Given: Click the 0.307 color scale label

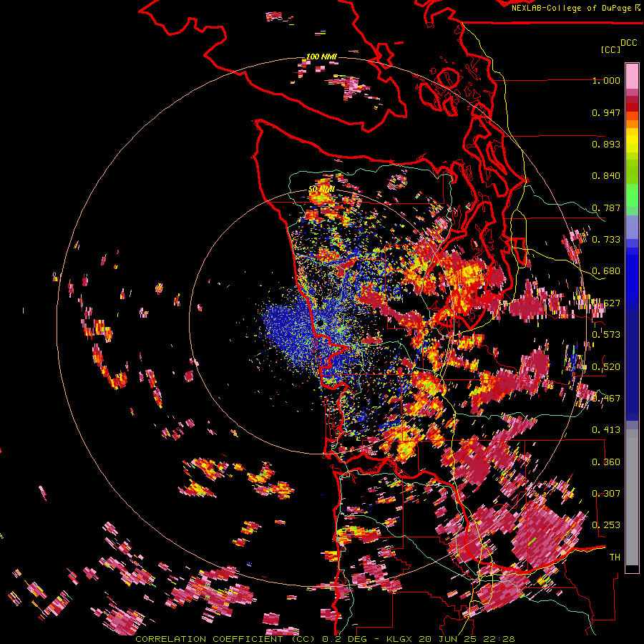Looking at the screenshot, I should tap(606, 494).
